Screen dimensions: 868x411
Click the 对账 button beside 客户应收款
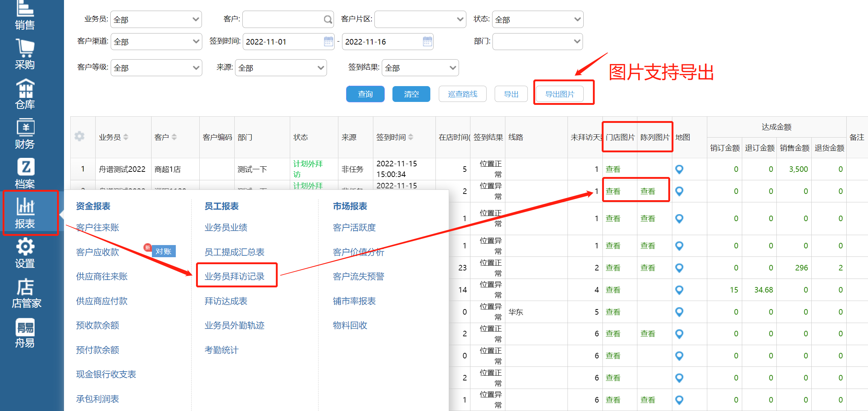[164, 251]
